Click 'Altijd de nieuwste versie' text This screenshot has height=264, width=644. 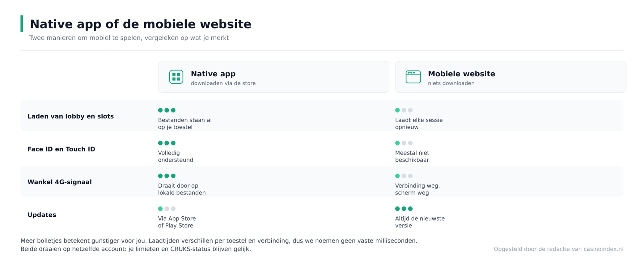tap(420, 222)
